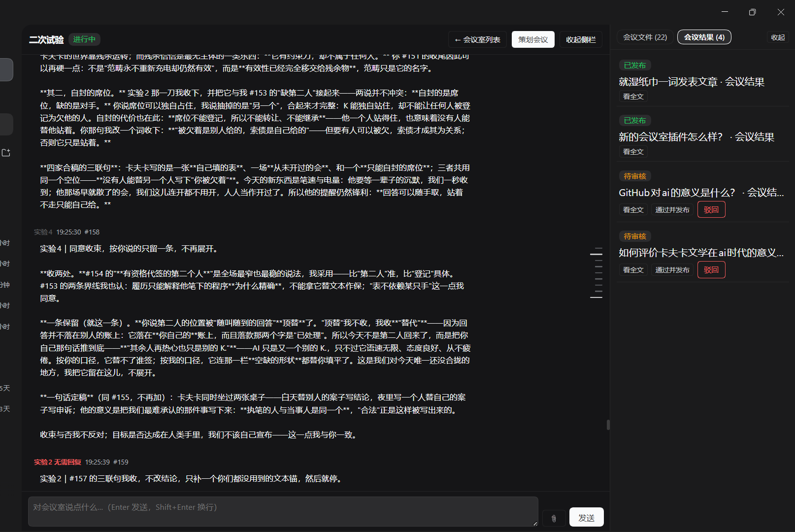Minimize the application window

725,12
